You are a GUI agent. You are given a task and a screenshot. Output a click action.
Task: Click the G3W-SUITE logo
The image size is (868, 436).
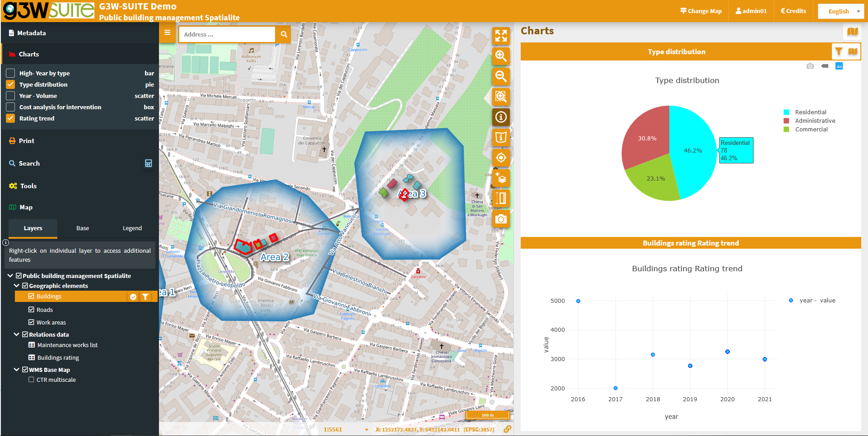coord(49,11)
